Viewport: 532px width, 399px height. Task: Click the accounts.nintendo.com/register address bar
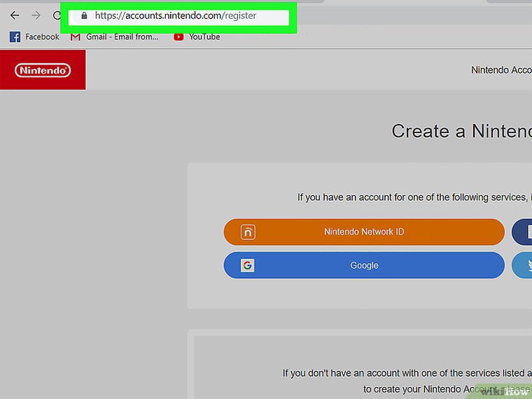[178, 16]
